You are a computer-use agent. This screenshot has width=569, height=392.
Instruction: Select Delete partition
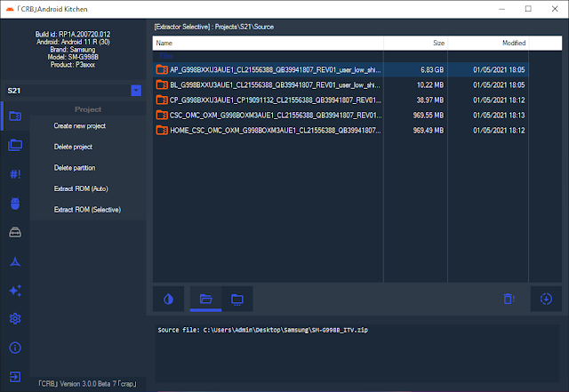tap(75, 168)
